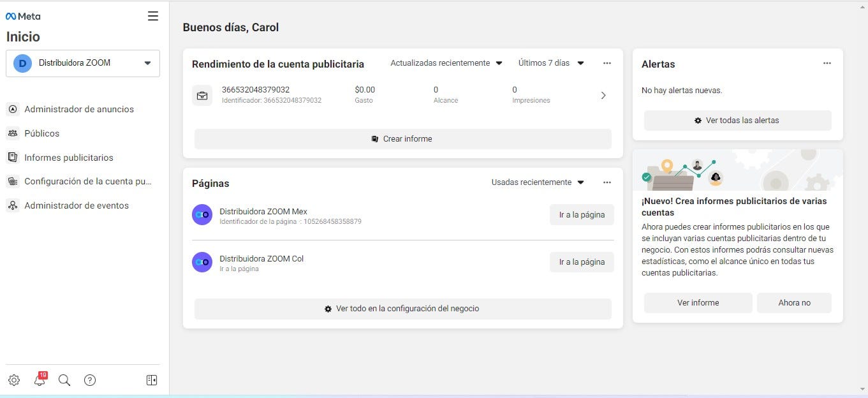Click Distribuidora ZOOM Mex page logo
Viewport: 868px width, 398px height.
[x=202, y=215]
